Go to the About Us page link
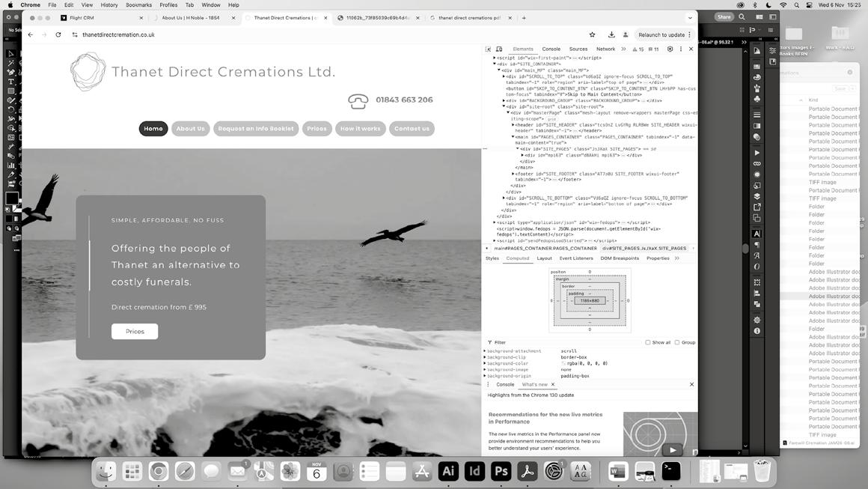Viewport: 868px width, 489px height. [x=190, y=129]
